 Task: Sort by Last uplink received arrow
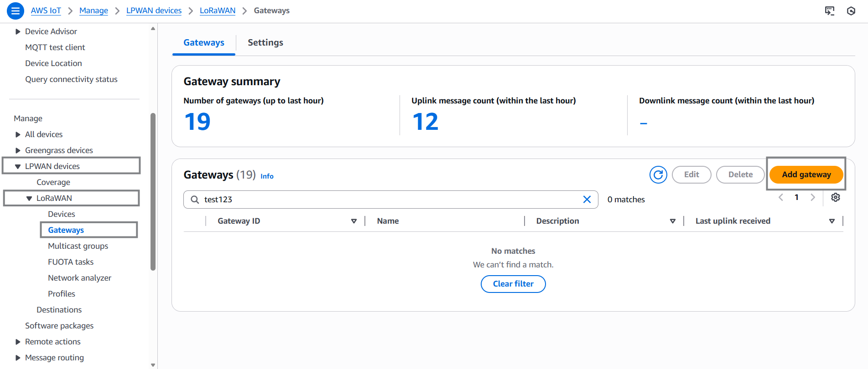[x=832, y=221]
